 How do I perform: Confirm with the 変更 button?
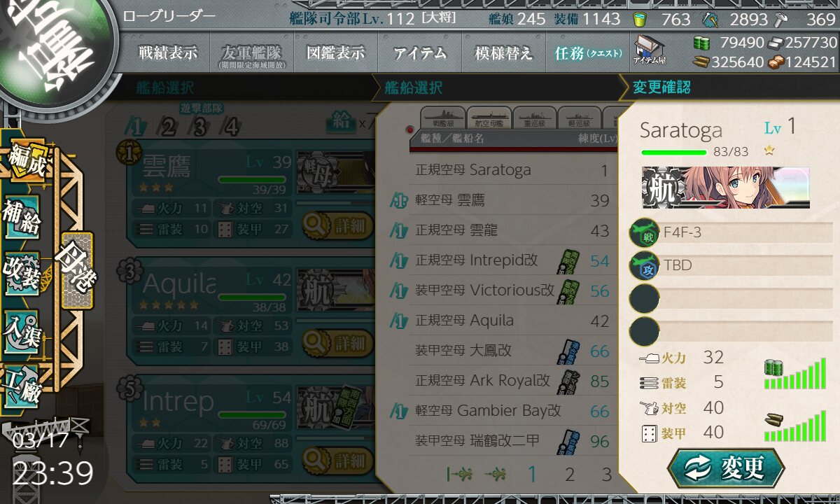726,468
